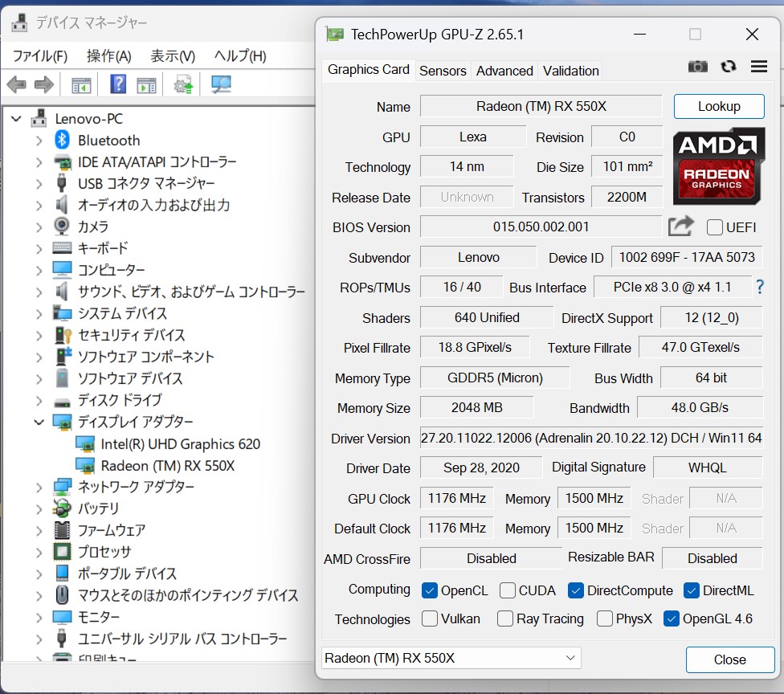Screen dimensions: 784x694
Task: Click the blue help toolbar icon
Action: pyautogui.click(x=118, y=84)
